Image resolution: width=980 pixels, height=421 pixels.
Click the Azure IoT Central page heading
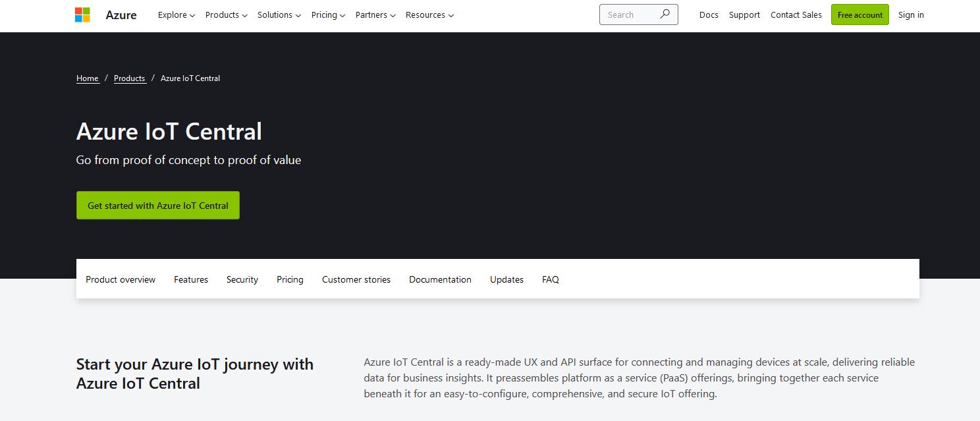[x=169, y=131]
